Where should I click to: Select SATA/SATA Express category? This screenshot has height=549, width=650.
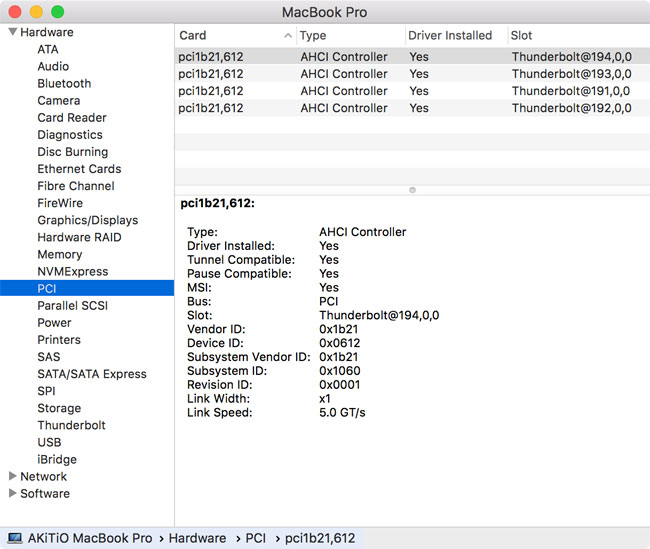click(91, 374)
